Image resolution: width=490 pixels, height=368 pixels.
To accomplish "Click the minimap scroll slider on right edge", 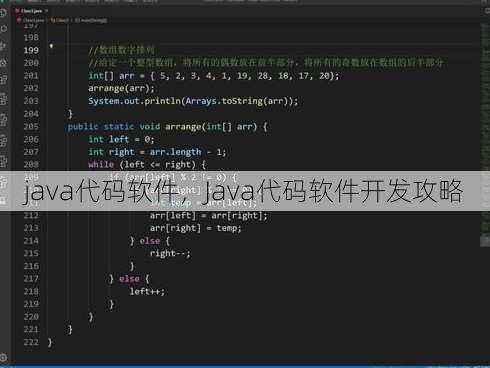I will [485, 241].
